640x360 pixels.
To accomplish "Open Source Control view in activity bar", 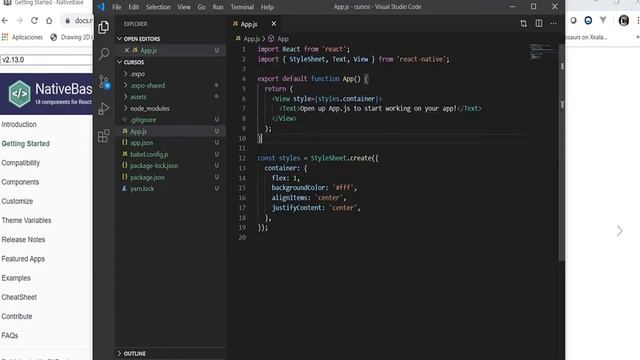I will (x=104, y=82).
